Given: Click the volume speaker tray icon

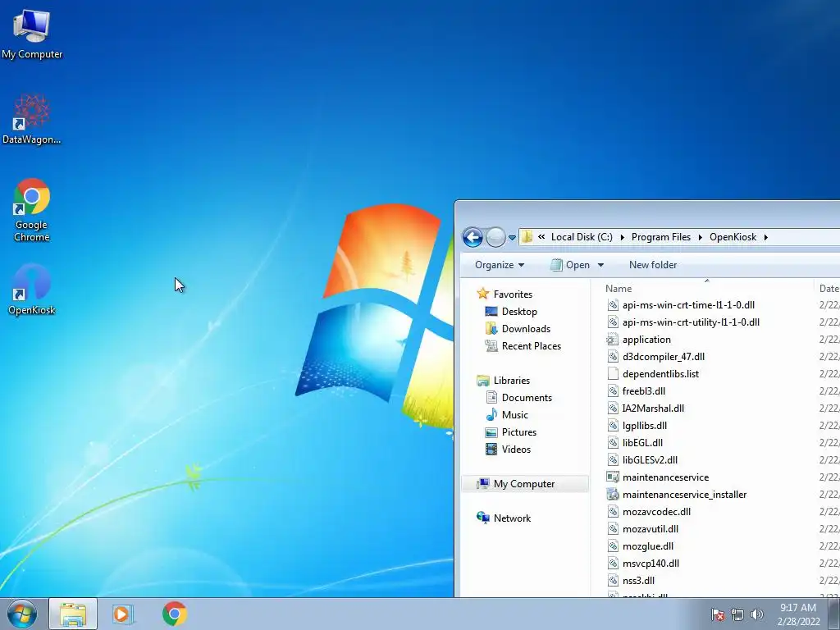Looking at the screenshot, I should point(756,614).
